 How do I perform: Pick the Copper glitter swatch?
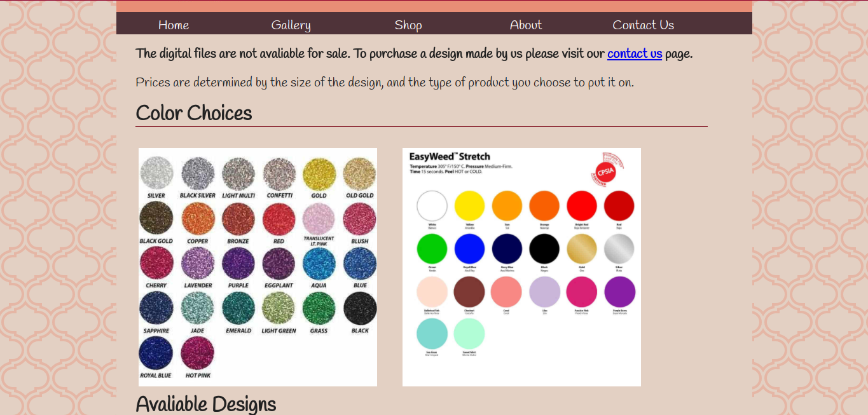point(198,219)
